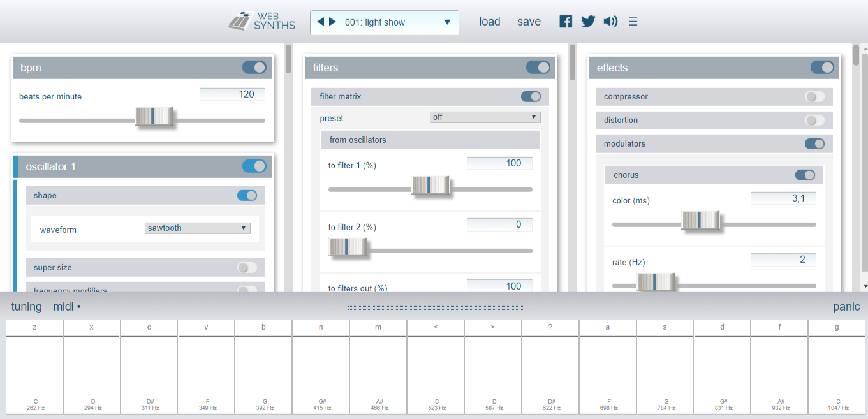Go to next preset with right arrow
The height and width of the screenshot is (419, 868).
coord(332,22)
